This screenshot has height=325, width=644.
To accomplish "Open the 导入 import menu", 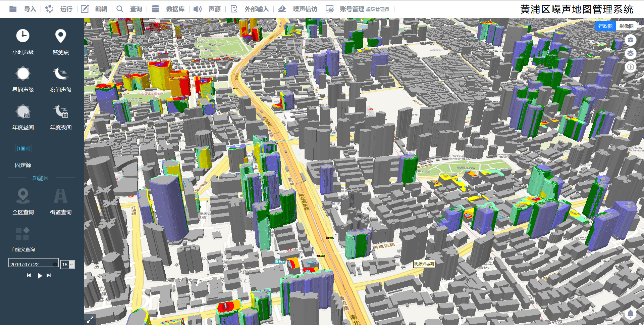I will click(x=30, y=9).
